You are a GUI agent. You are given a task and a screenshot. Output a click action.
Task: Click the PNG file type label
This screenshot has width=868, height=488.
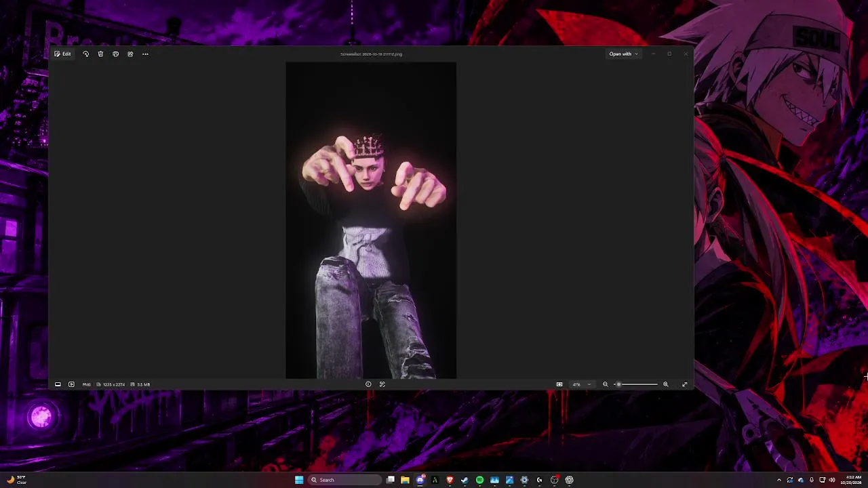click(87, 384)
